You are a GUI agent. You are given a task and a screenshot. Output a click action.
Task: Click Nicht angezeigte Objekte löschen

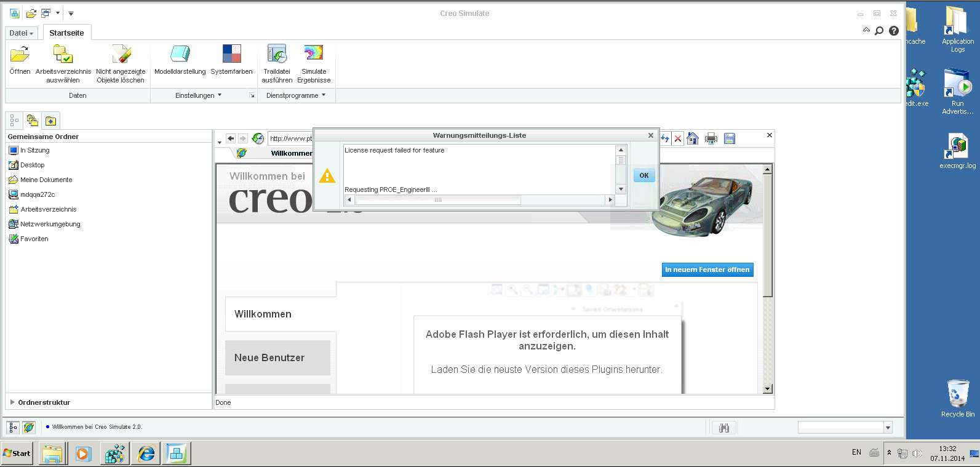click(x=121, y=63)
